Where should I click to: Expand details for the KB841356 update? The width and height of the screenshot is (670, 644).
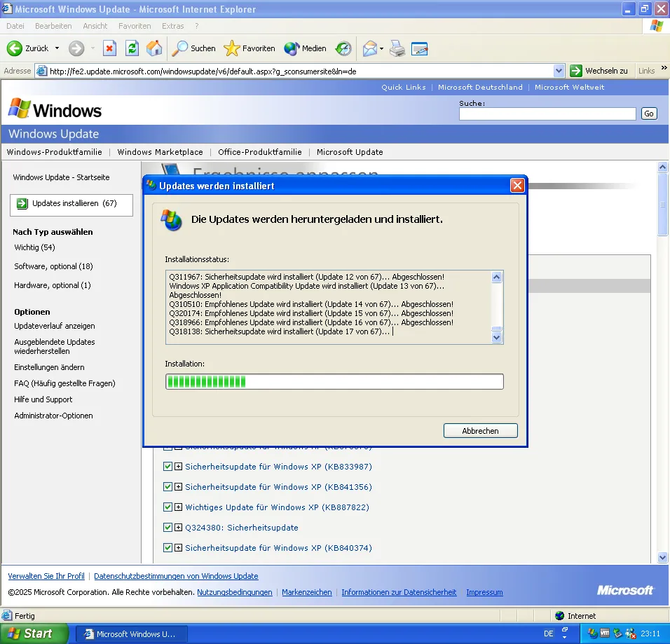(x=179, y=487)
